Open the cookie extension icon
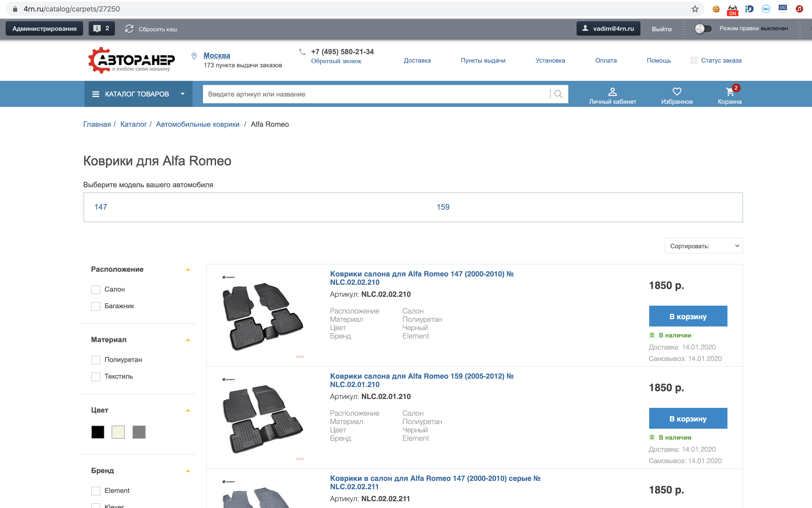The width and height of the screenshot is (812, 508). point(716,9)
